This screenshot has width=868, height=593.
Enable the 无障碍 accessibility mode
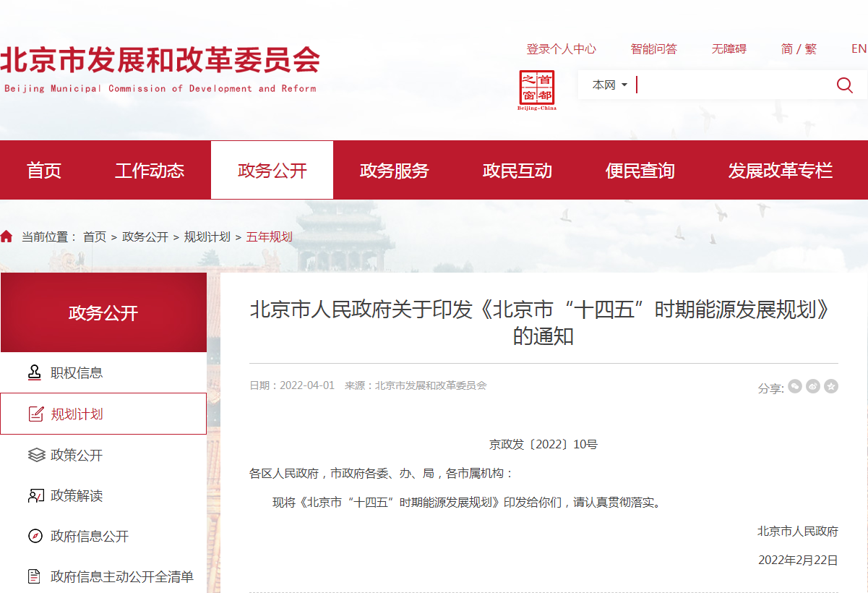729,48
